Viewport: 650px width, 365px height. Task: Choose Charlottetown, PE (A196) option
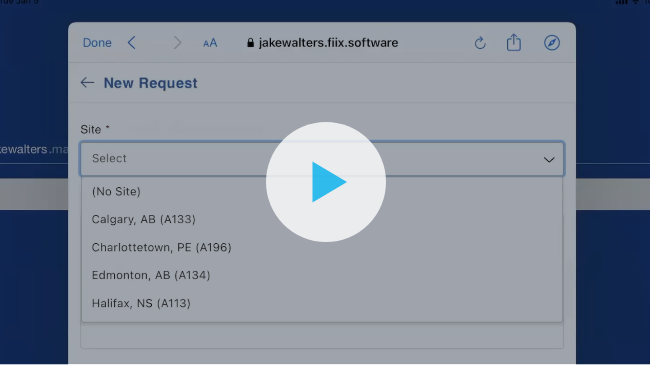click(322, 248)
